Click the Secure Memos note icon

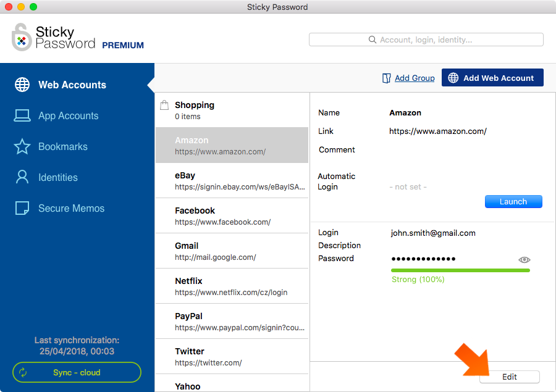(22, 208)
